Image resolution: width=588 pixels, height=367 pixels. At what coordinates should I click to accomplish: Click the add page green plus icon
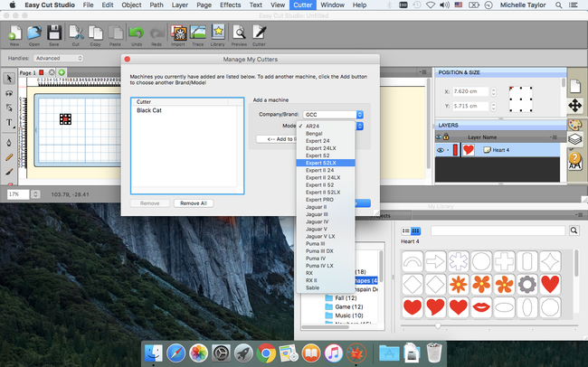click(x=62, y=72)
